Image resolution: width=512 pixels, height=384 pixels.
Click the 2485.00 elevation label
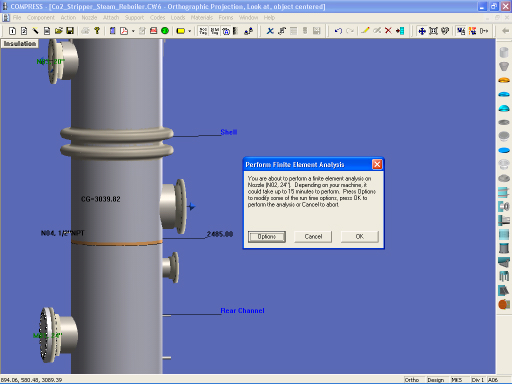point(220,234)
